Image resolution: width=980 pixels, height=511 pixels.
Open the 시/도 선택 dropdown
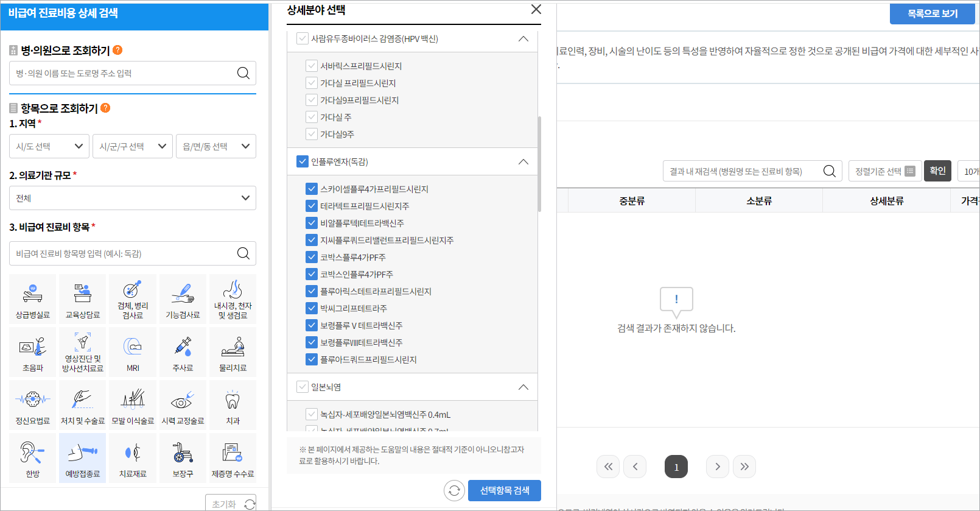coord(49,146)
